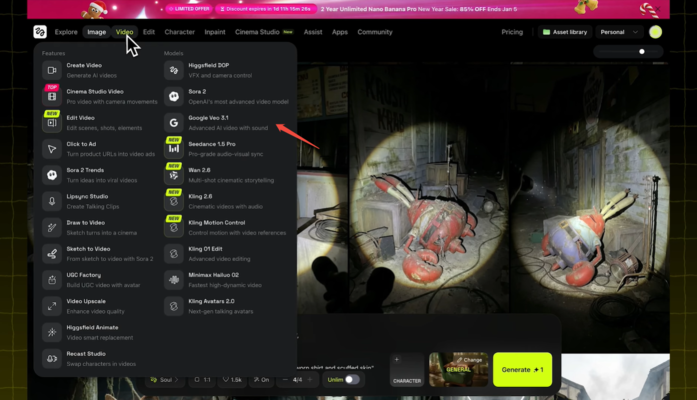Decrease the image count with minus

click(x=285, y=380)
